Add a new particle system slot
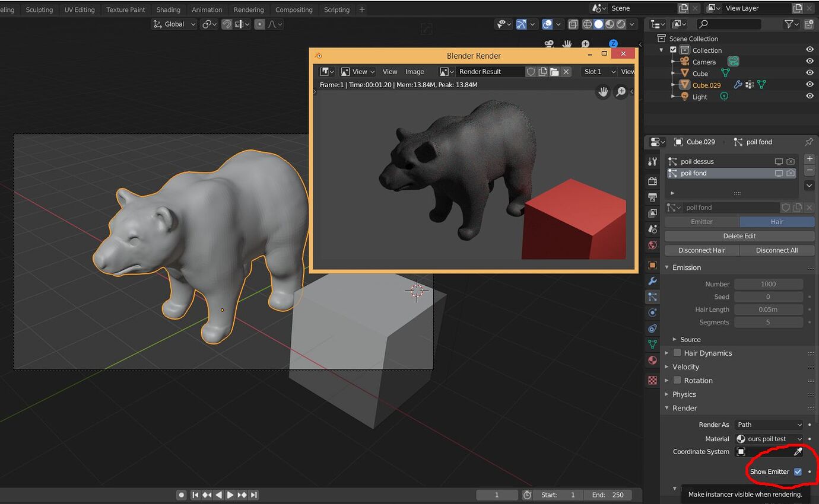819x504 pixels. (810, 159)
